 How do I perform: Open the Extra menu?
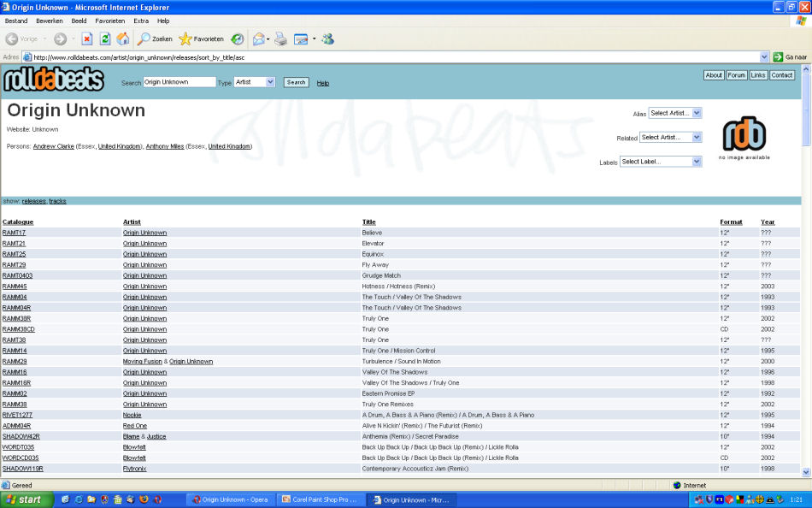[141, 21]
